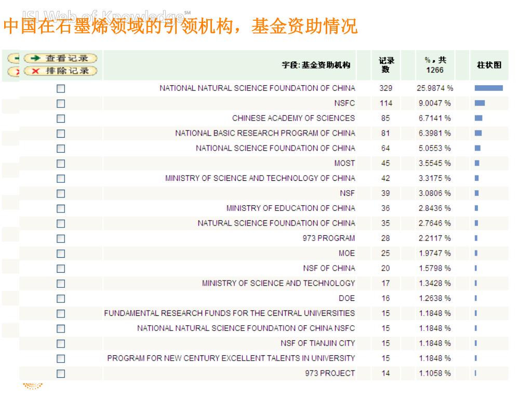Click the bar for the NSFC row
The height and width of the screenshot is (399, 532).
[x=480, y=103]
